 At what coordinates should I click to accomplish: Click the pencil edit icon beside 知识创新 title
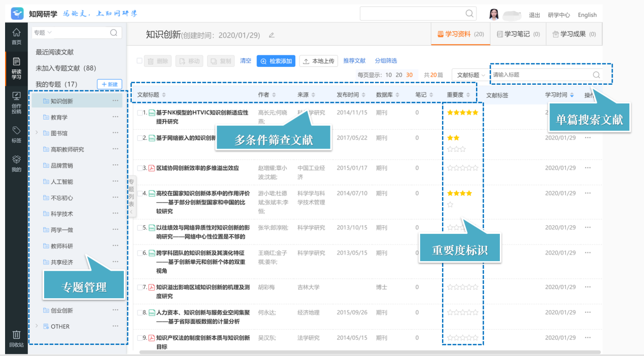(x=272, y=35)
